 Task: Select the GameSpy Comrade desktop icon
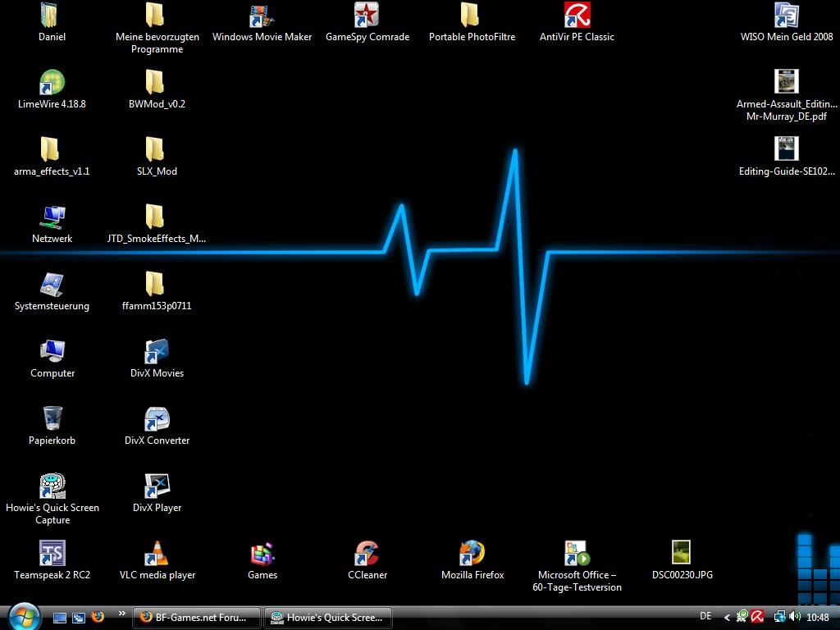[367, 16]
